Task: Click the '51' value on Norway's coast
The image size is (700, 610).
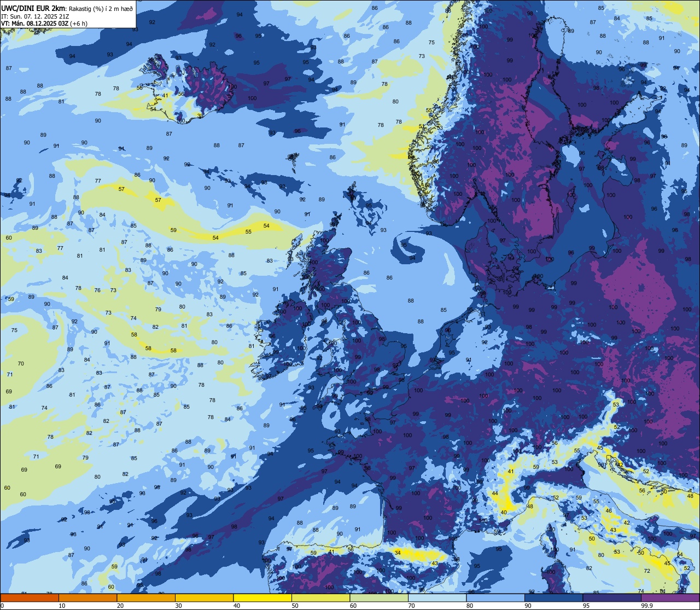Action: pos(422,126)
